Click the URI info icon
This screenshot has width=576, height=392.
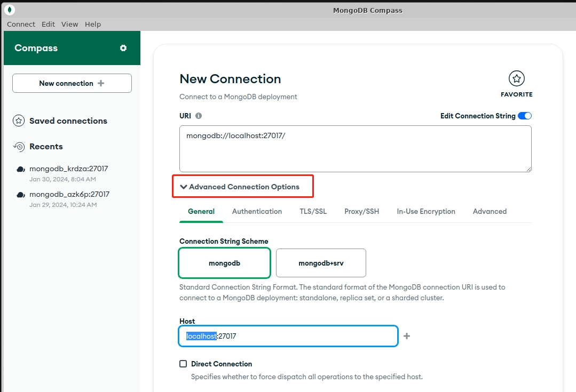(199, 116)
